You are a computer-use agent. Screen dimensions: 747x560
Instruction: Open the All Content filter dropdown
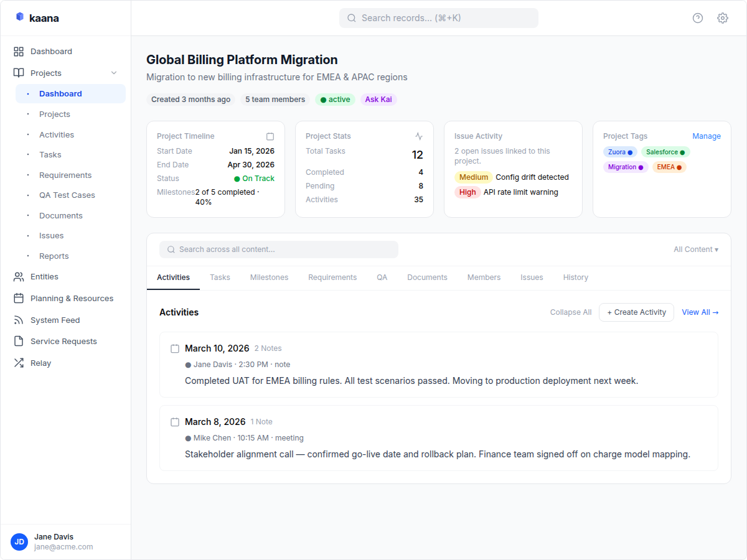click(x=695, y=250)
